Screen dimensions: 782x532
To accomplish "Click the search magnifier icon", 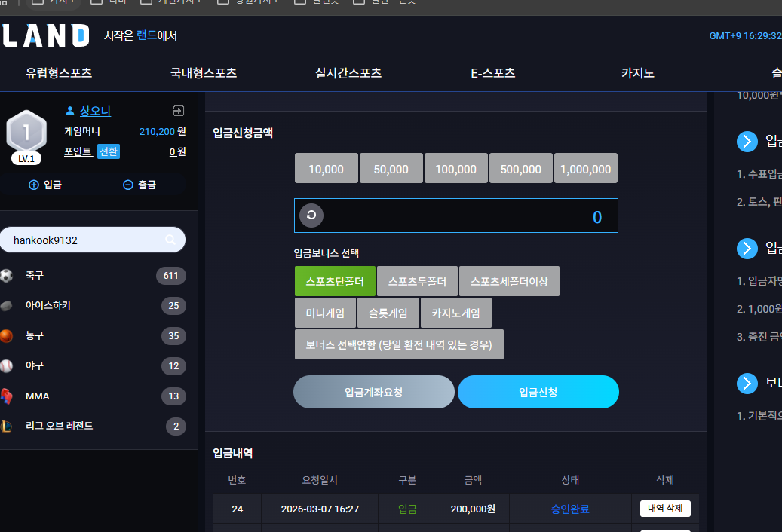I will (170, 240).
